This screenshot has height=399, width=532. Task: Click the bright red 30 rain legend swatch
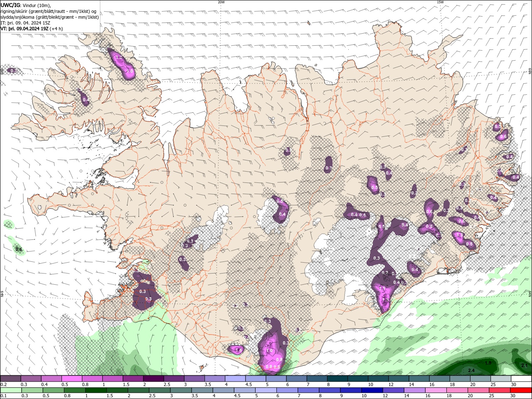[521, 390]
